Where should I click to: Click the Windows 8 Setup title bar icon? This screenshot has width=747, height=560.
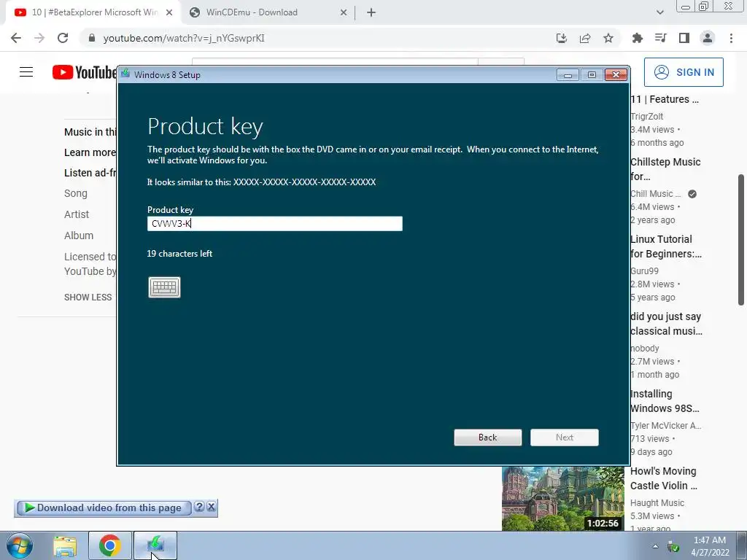(125, 74)
